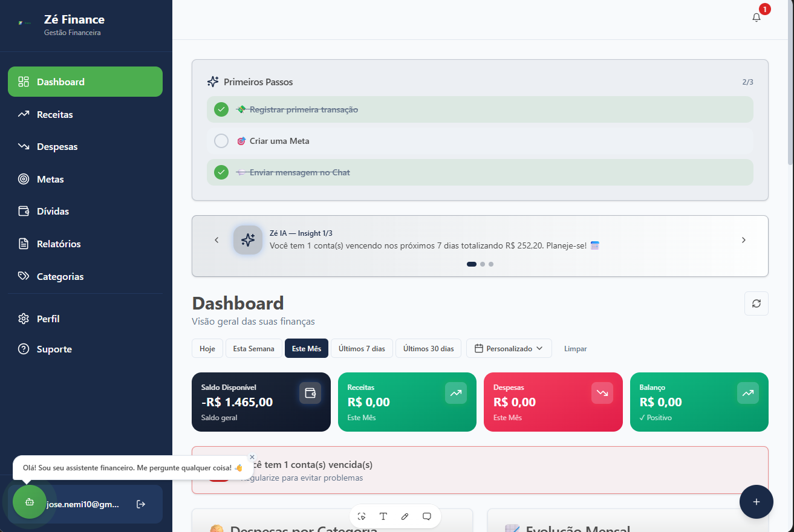Click the trending-up icon on Receitas card

point(456,393)
